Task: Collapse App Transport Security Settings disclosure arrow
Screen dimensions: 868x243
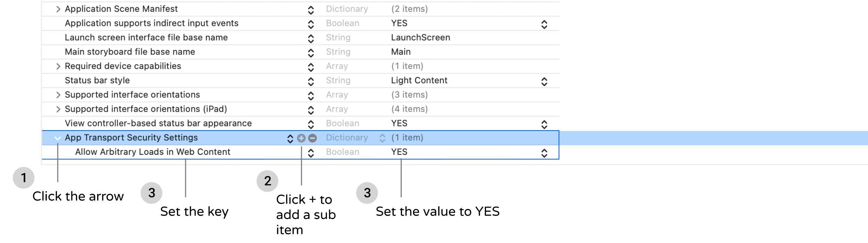Action: point(58,137)
